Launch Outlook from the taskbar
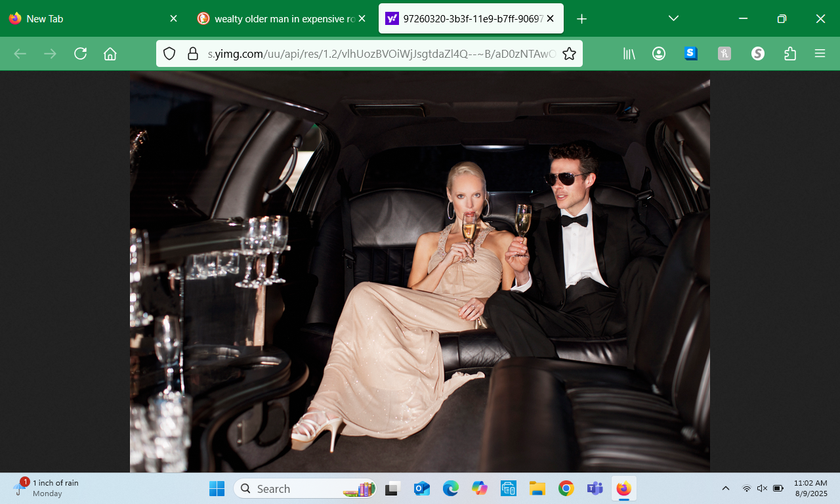The height and width of the screenshot is (504, 840). [x=421, y=489]
